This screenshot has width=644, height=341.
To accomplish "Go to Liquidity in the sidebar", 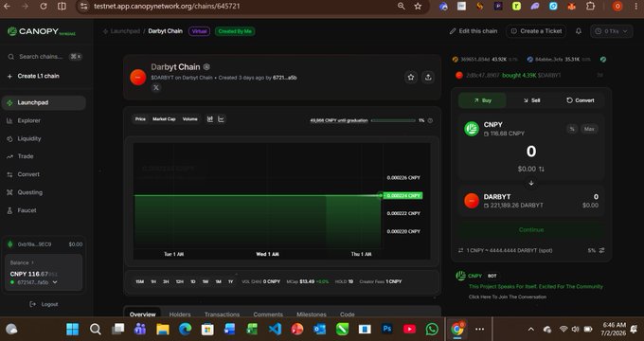I will coord(24,139).
